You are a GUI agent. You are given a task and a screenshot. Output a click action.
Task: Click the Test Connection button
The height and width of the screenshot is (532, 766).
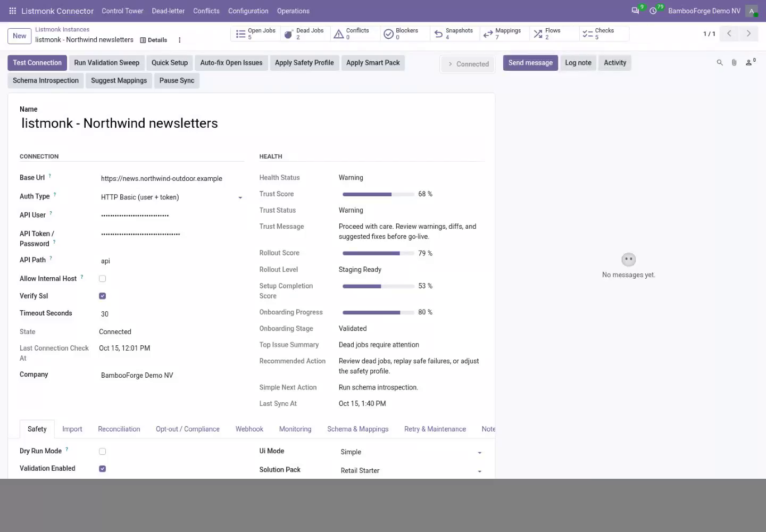[x=37, y=63]
